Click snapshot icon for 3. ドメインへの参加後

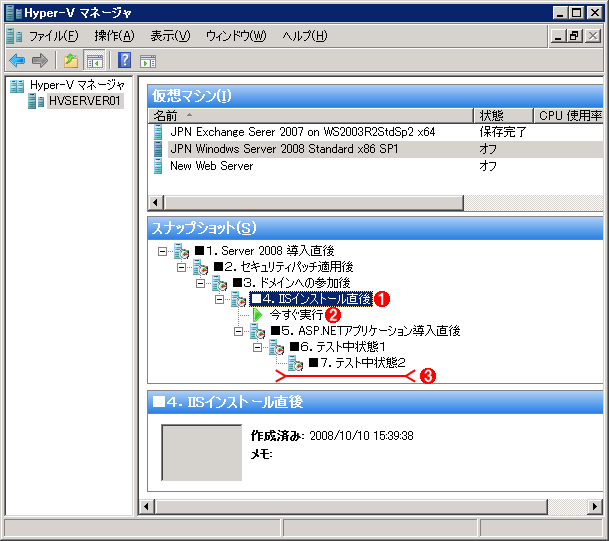pyautogui.click(x=219, y=283)
